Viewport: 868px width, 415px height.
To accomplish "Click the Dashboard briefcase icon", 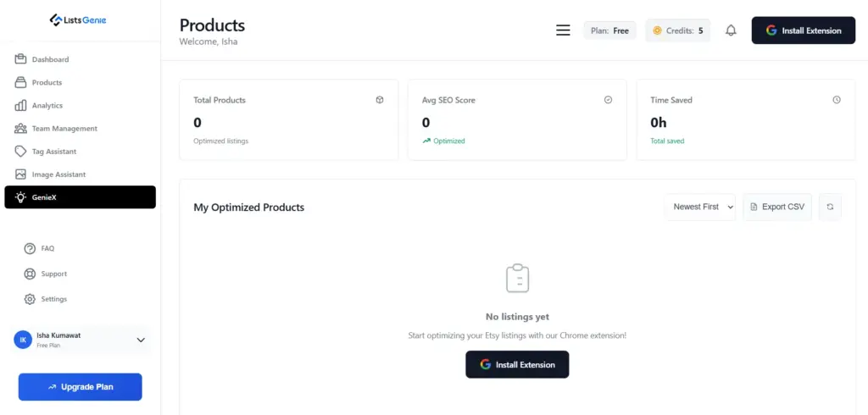I will click(x=20, y=59).
